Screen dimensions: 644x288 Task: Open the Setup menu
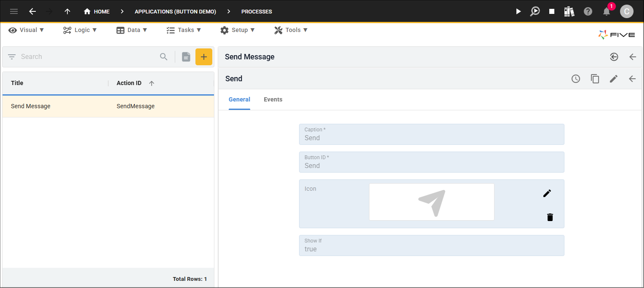click(x=238, y=30)
